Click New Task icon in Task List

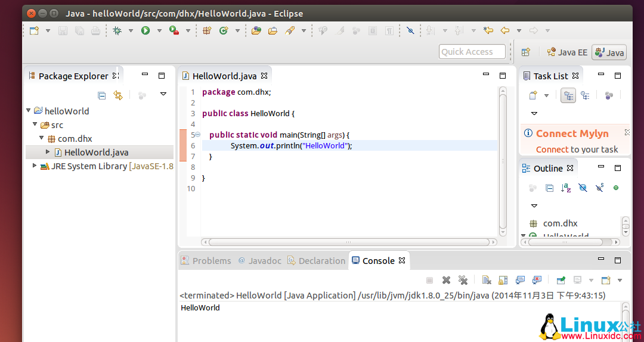[x=533, y=95]
